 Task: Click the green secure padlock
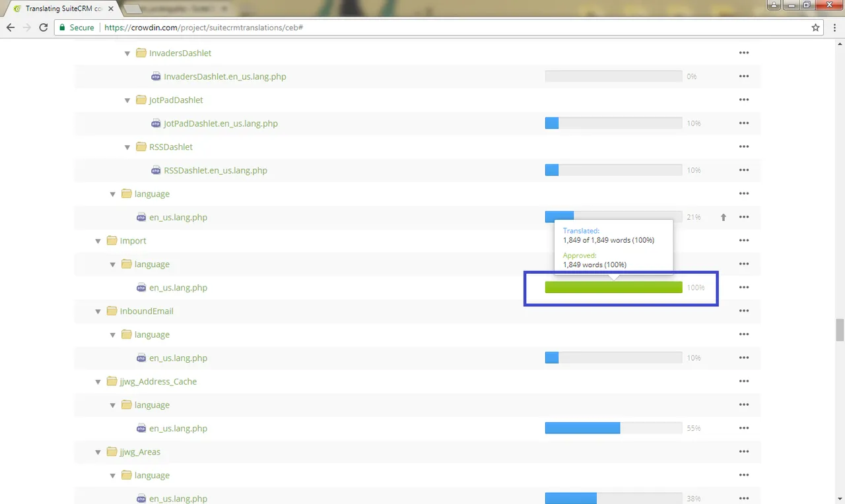(x=62, y=28)
